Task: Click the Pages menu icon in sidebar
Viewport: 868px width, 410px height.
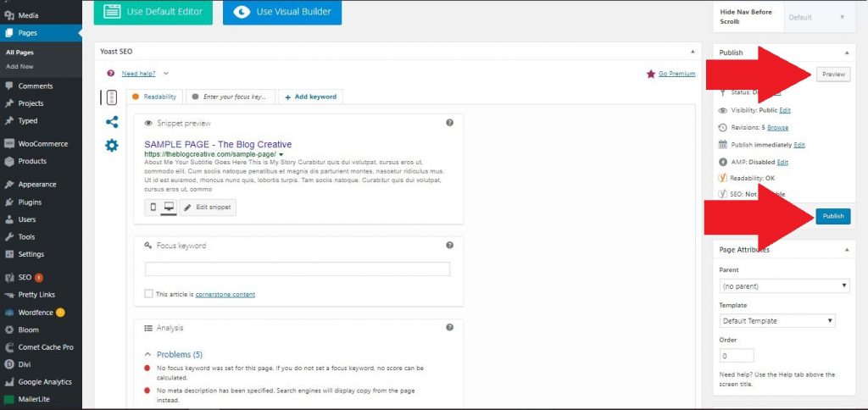Action: pos(8,33)
